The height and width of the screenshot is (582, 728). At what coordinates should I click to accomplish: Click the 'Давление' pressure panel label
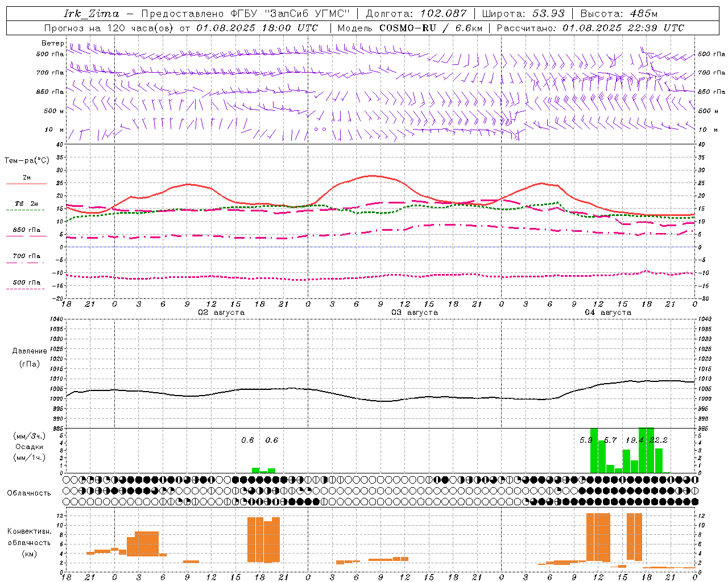pyautogui.click(x=30, y=351)
